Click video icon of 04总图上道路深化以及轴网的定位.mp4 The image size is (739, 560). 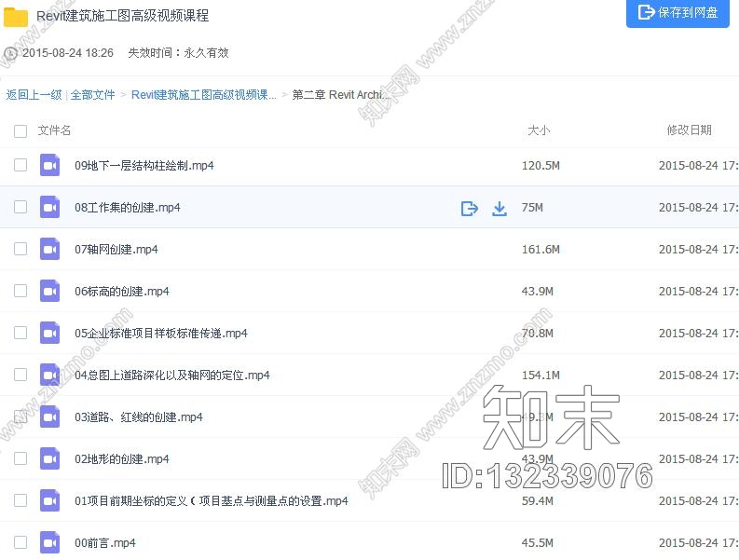50,375
